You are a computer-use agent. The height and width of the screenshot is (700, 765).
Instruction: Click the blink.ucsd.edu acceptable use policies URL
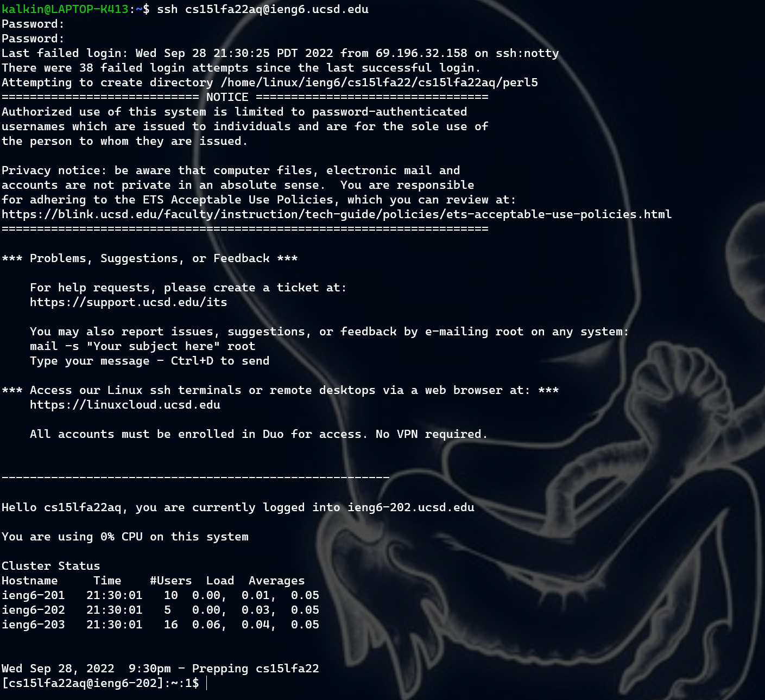(337, 214)
